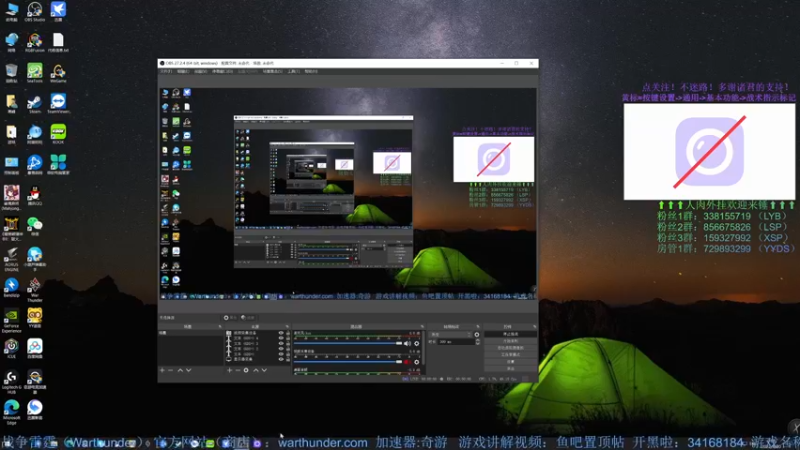Viewport: 800px width, 450px height.
Task: Open the Edit menu in OBS
Action: coord(183,71)
